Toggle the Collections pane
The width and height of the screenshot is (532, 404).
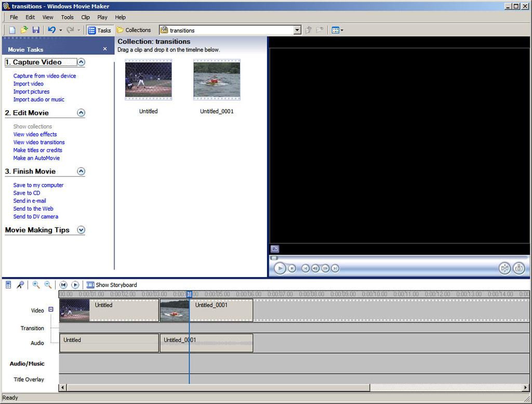click(x=134, y=30)
